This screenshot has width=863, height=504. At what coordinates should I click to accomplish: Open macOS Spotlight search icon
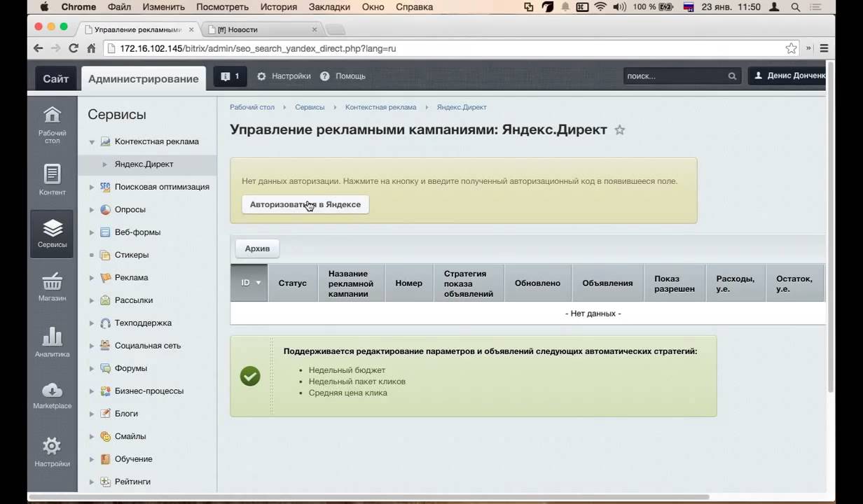[796, 7]
